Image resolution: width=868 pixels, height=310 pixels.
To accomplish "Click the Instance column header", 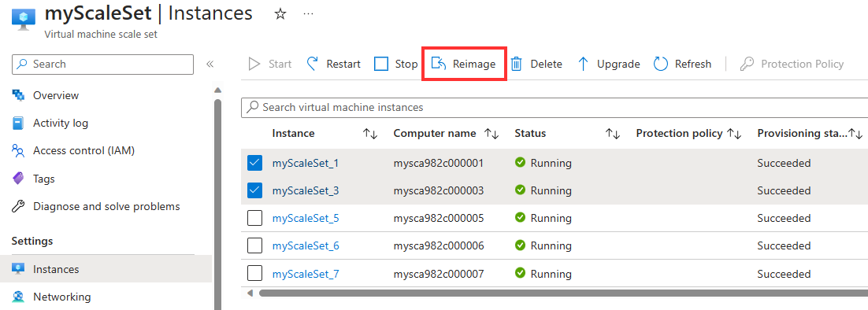I will (x=293, y=133).
